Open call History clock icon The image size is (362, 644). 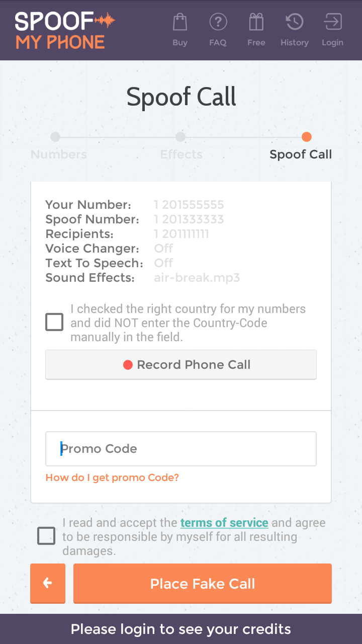coord(294,23)
